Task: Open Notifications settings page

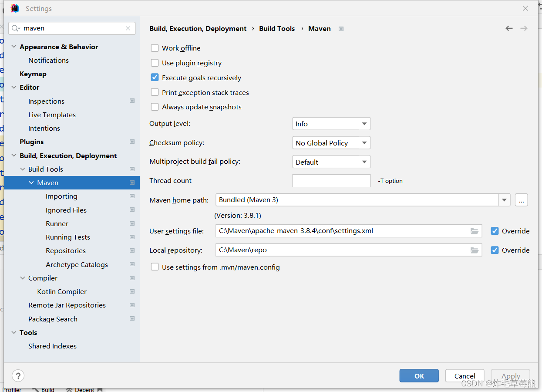Action: 48,60
